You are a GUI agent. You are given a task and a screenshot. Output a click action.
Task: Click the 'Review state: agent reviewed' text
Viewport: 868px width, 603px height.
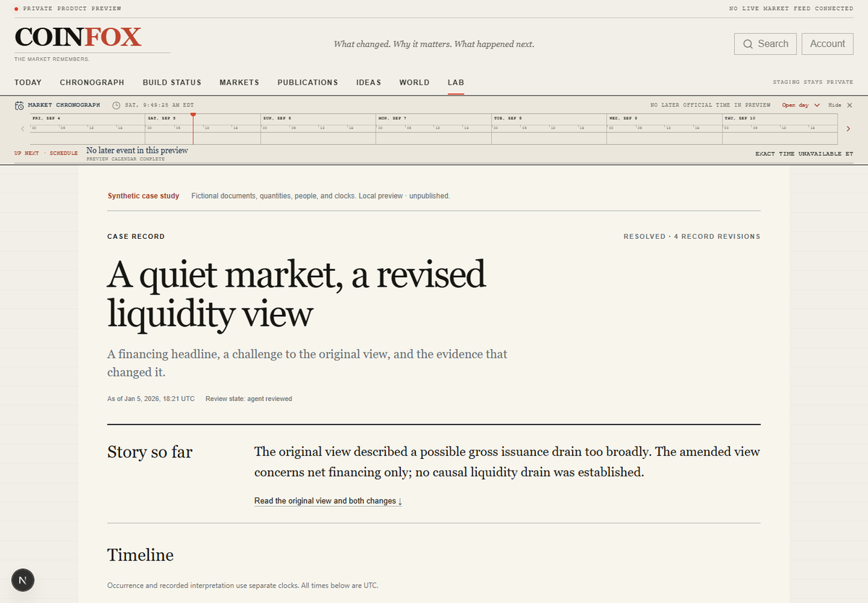point(249,399)
